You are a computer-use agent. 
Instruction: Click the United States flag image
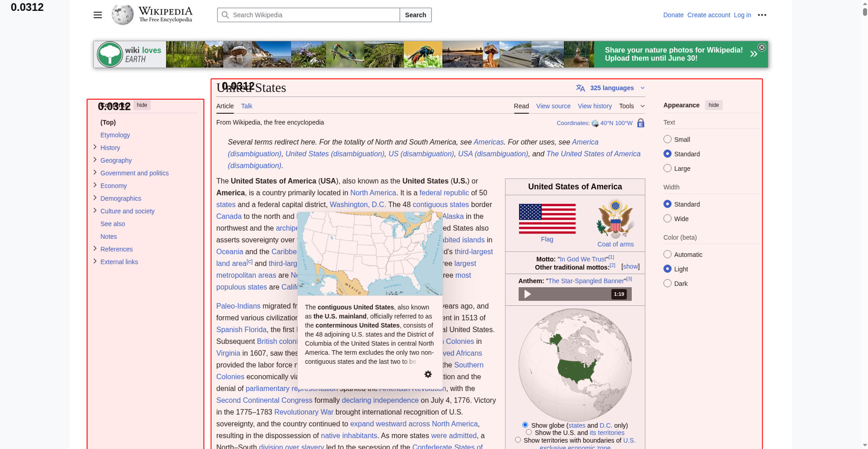tap(547, 218)
